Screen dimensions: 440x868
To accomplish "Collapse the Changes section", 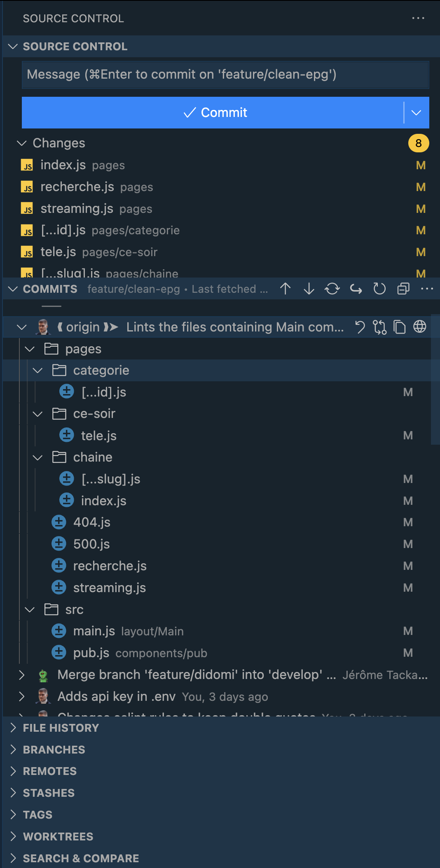I will coord(21,143).
